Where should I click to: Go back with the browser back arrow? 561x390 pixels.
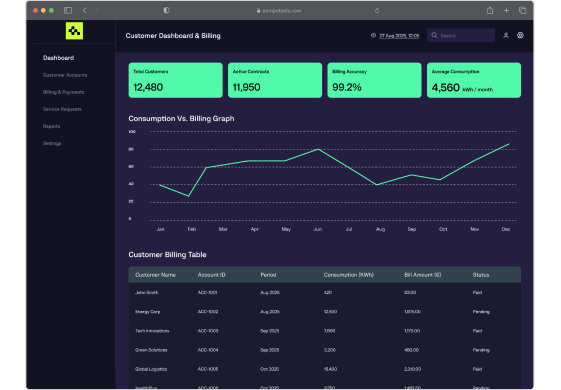[x=84, y=10]
